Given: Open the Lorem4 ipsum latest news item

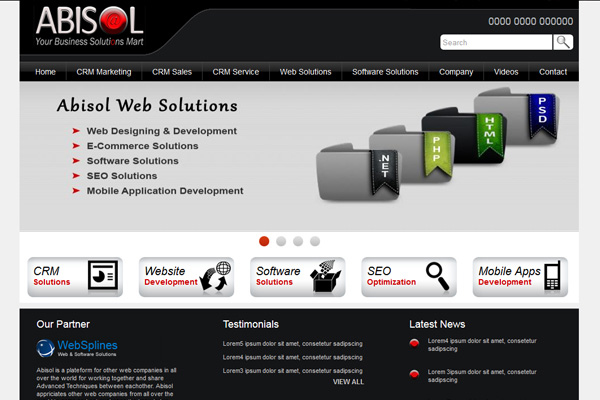Looking at the screenshot, I should [482, 344].
